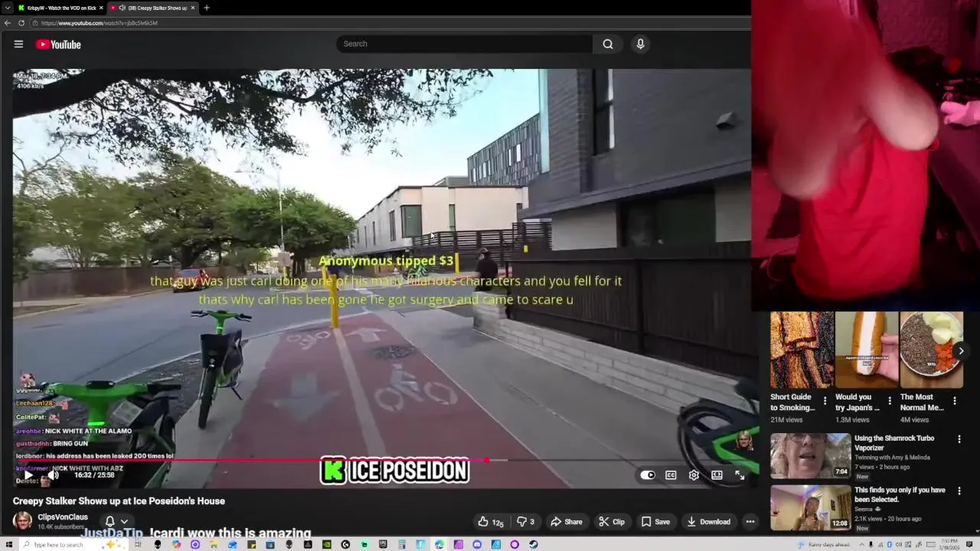This screenshot has width=980, height=551.
Task: Open the Short Guide to Smoking short
Action: [x=802, y=350]
